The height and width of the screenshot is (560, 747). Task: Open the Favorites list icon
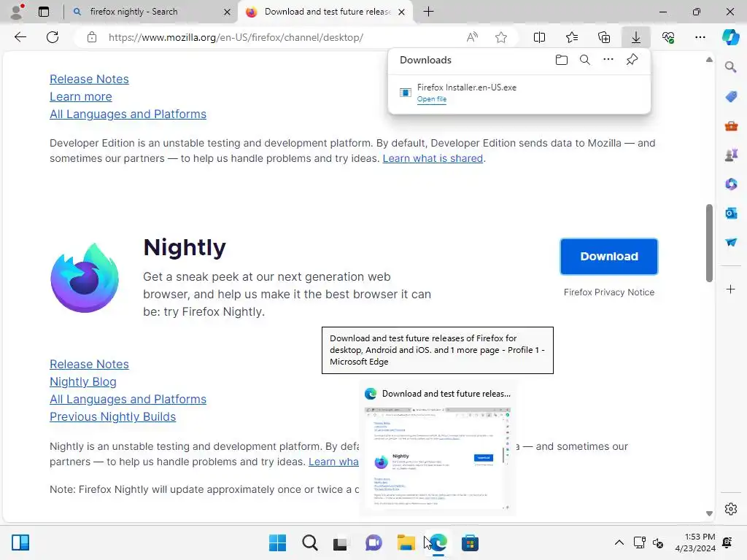click(x=572, y=37)
